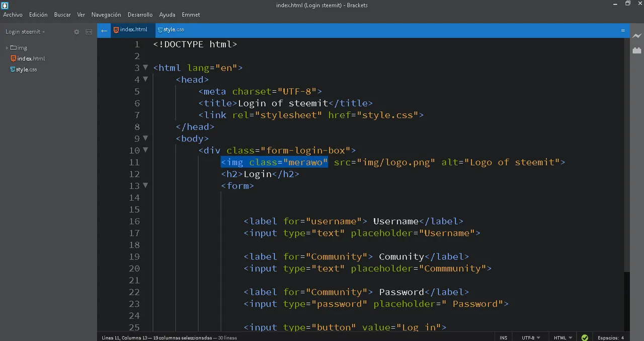This screenshot has height=341, width=644.
Task: Switch to the index.html tab
Action: tap(133, 30)
